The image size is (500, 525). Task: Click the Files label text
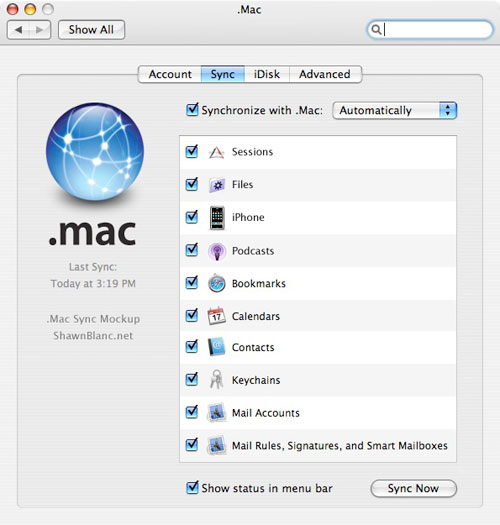pos(242,184)
